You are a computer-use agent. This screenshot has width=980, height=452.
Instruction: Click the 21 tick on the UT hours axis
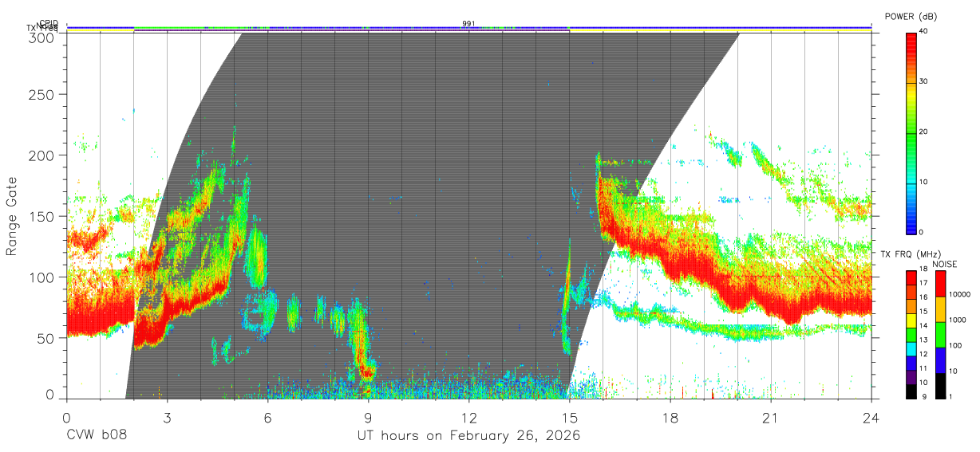pos(770,417)
